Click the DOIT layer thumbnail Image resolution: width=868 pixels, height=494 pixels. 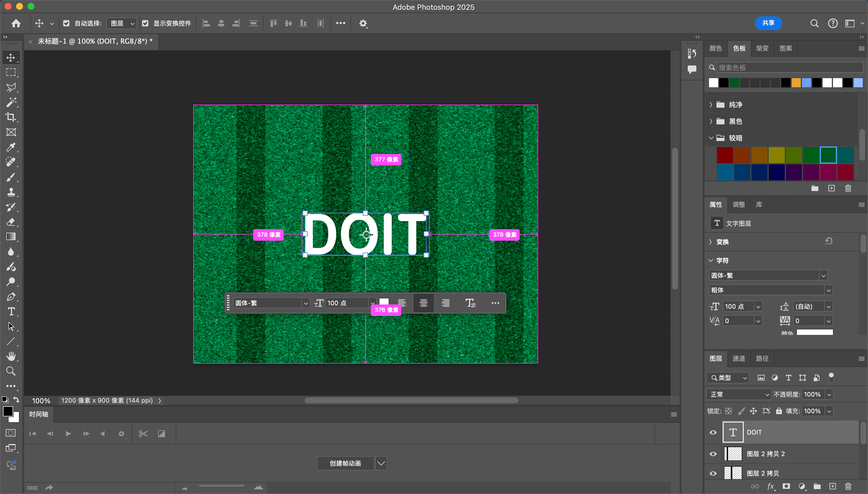tap(733, 432)
